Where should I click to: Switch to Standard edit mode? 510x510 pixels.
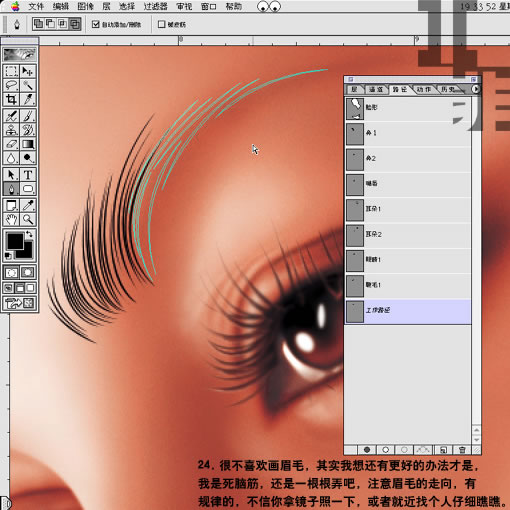click(x=11, y=272)
